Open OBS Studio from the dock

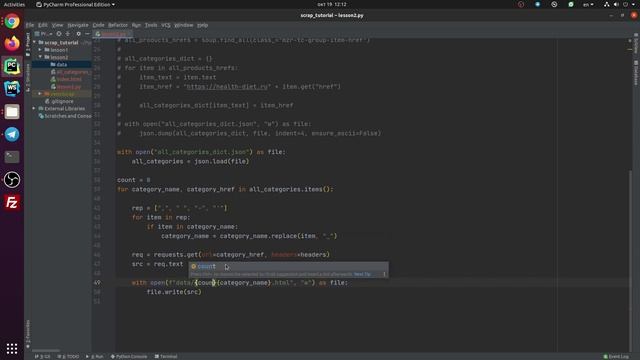pyautogui.click(x=12, y=180)
